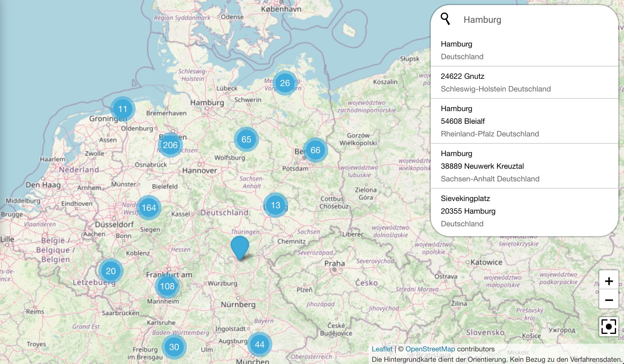Open the cluster marker labeled 206
624x364 pixels.
[x=170, y=145]
